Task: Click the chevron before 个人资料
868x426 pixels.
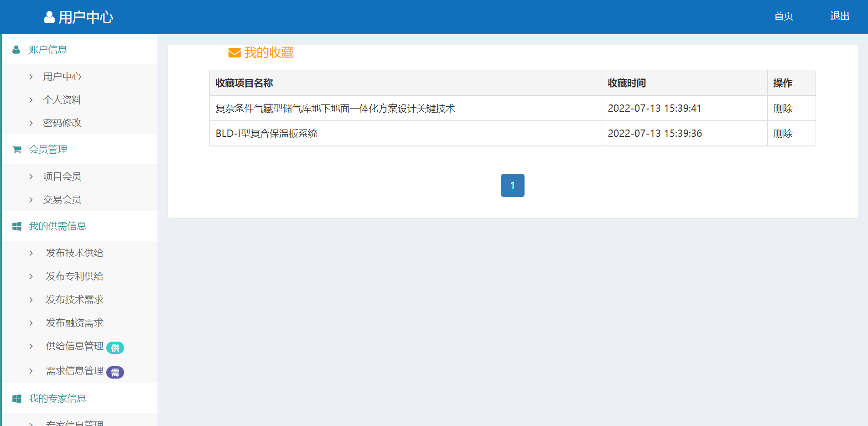Action: [31, 100]
